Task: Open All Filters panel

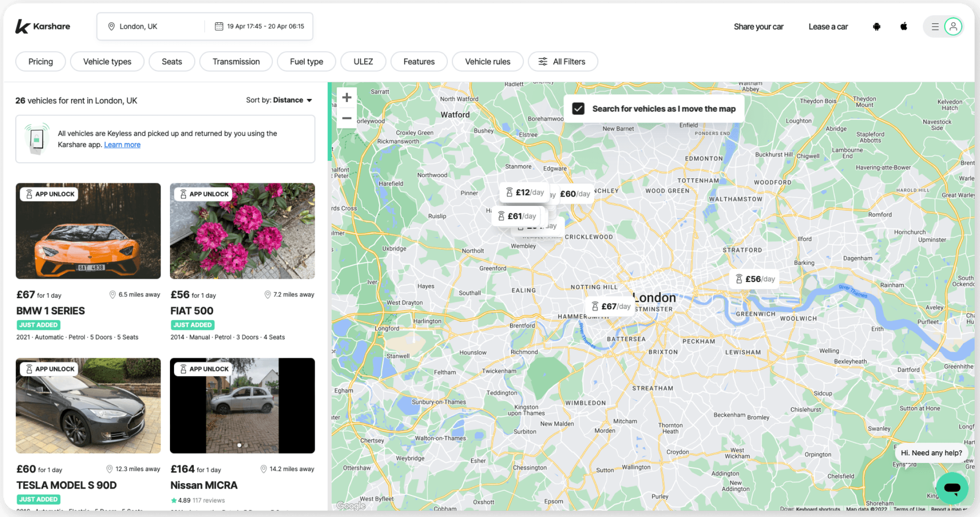Action: (563, 62)
